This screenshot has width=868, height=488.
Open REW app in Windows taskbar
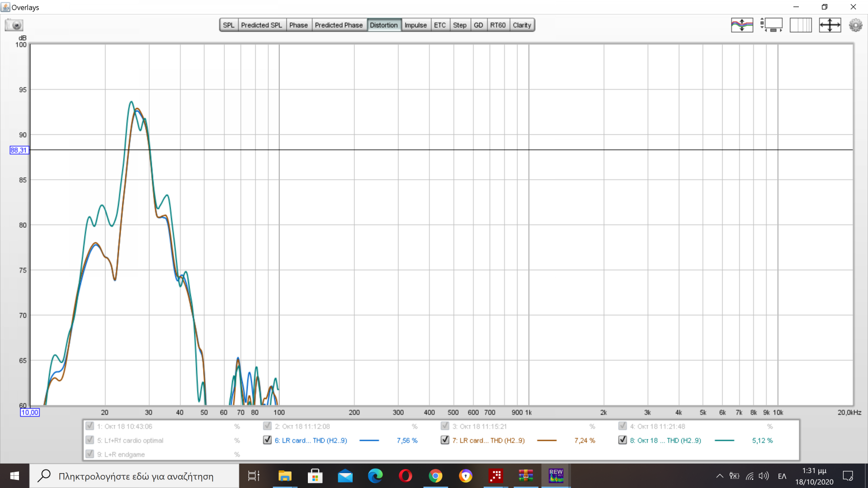(556, 476)
